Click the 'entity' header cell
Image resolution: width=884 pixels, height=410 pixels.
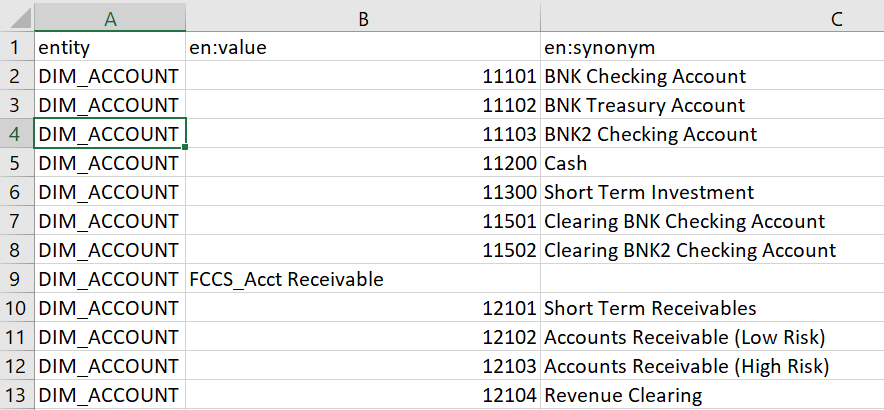(x=109, y=47)
